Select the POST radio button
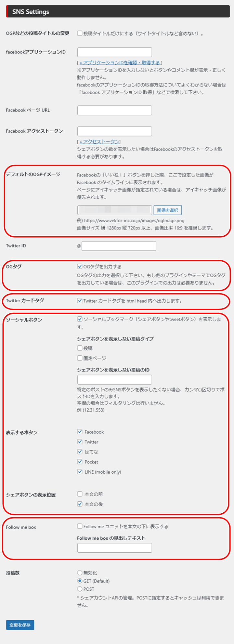Screen dimensions: 234x644 point(80,589)
